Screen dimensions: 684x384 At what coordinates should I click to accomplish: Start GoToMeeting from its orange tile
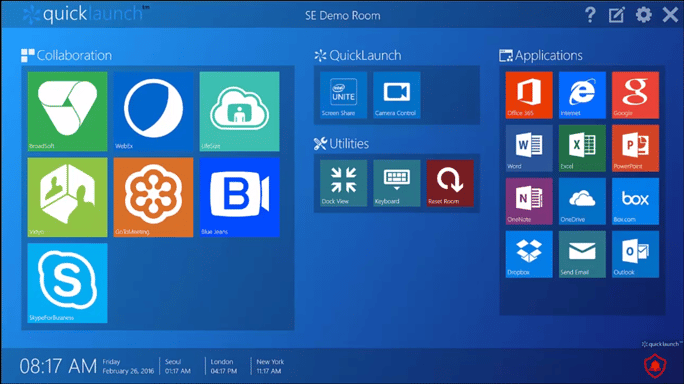click(153, 197)
